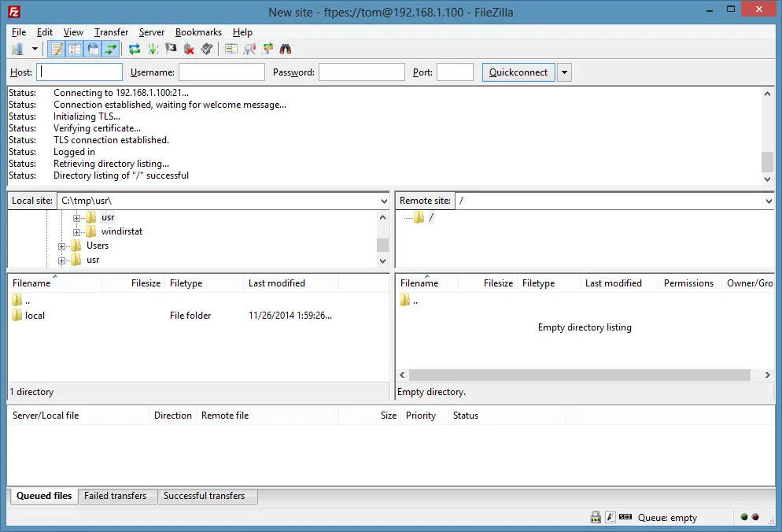This screenshot has width=782, height=532.
Task: Focus the Password input field
Action: 362,72
